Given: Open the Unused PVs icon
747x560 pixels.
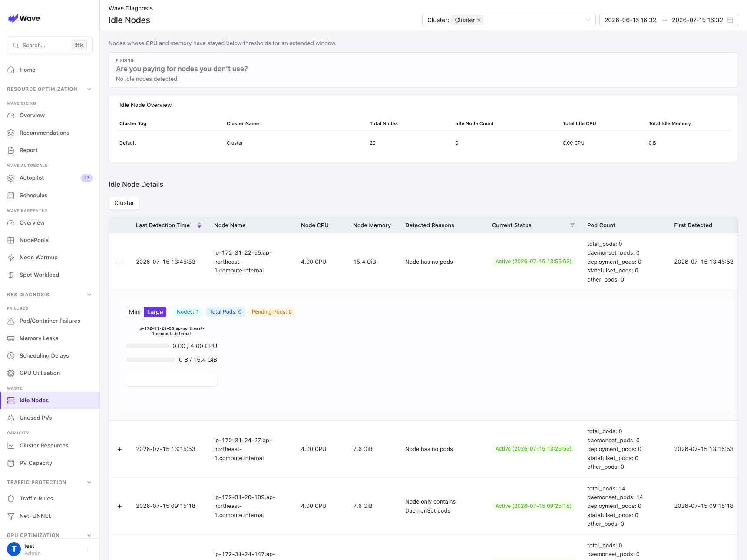Looking at the screenshot, I should point(11,418).
